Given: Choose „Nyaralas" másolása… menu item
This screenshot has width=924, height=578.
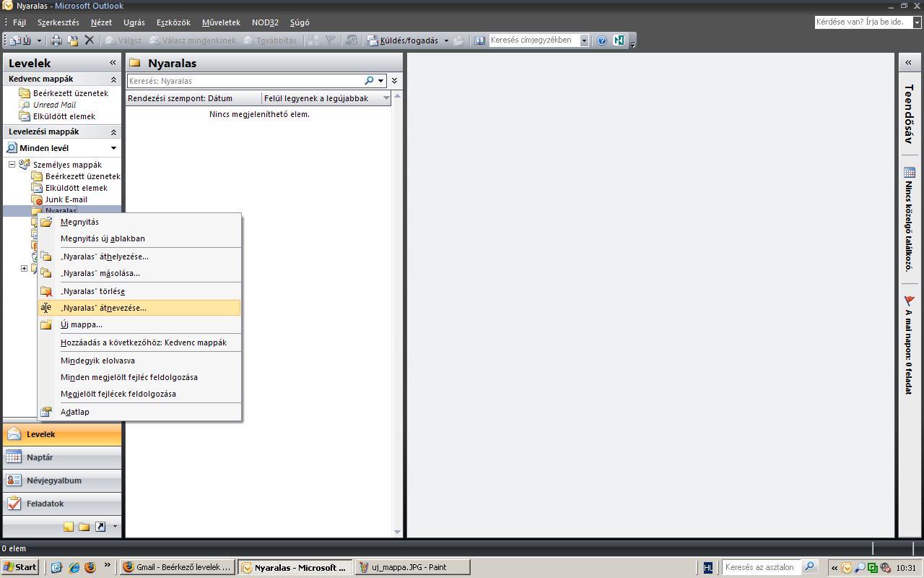Looking at the screenshot, I should (139, 273).
